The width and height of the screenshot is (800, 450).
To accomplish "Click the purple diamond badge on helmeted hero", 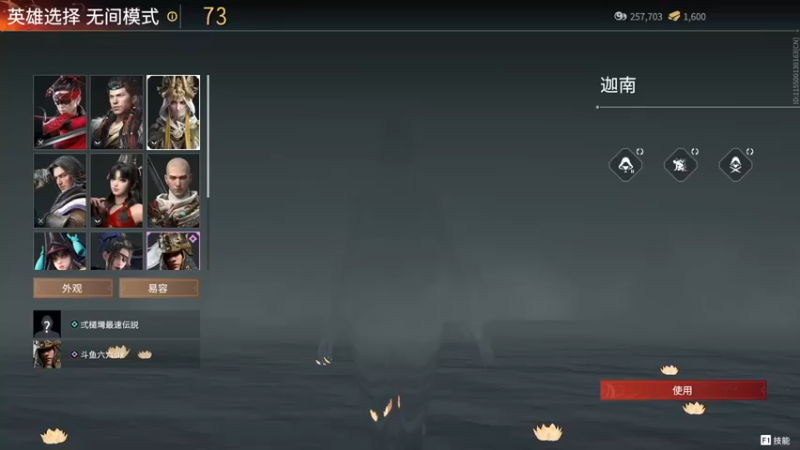I will (193, 239).
